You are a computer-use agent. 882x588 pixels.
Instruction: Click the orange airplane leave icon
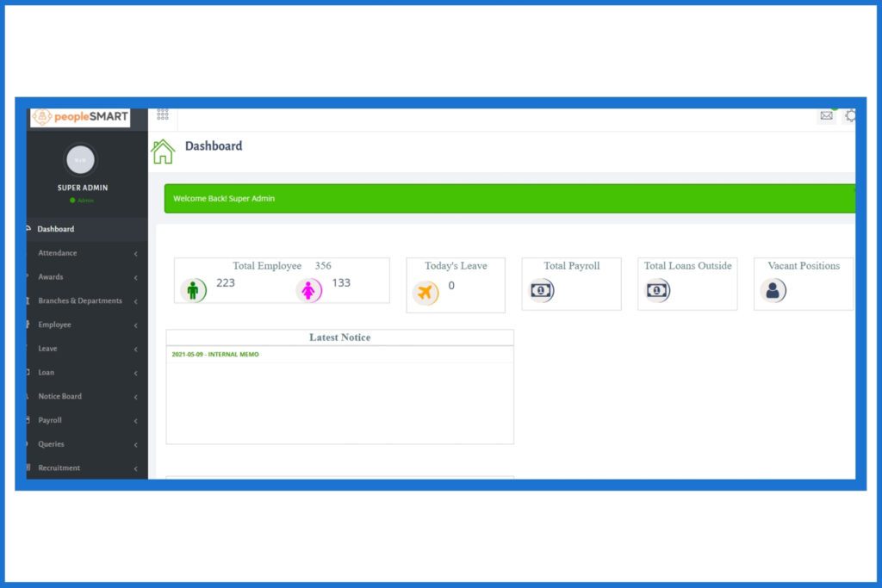(x=425, y=293)
